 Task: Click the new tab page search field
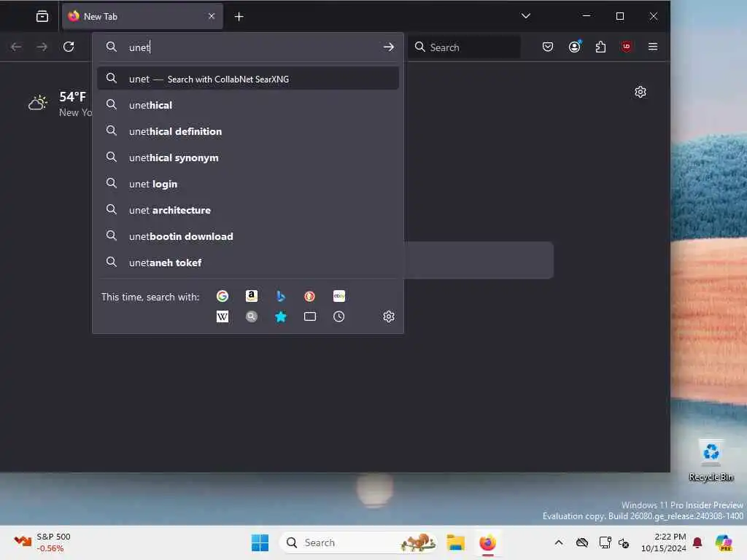pyautogui.click(x=479, y=260)
